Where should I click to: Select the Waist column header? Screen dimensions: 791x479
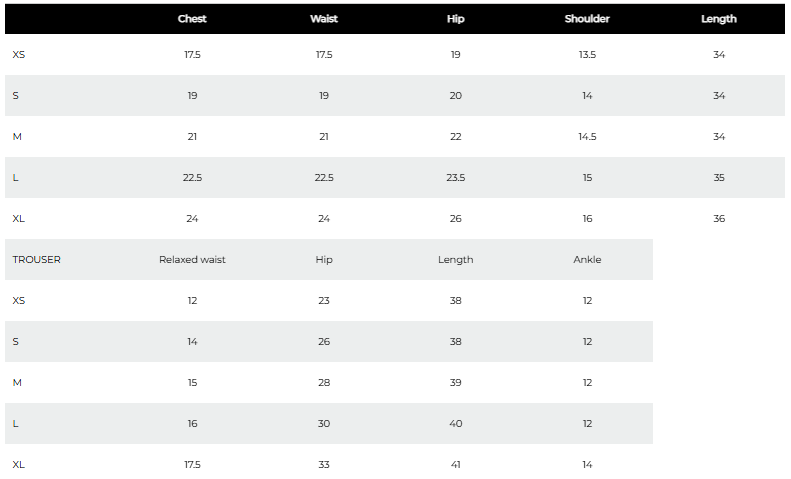coord(324,19)
